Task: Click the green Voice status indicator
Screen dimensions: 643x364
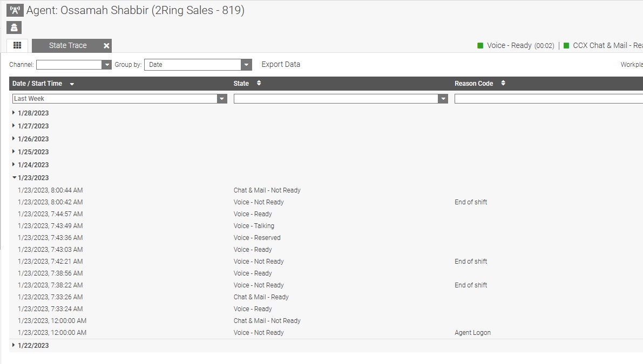Action: [x=480, y=46]
